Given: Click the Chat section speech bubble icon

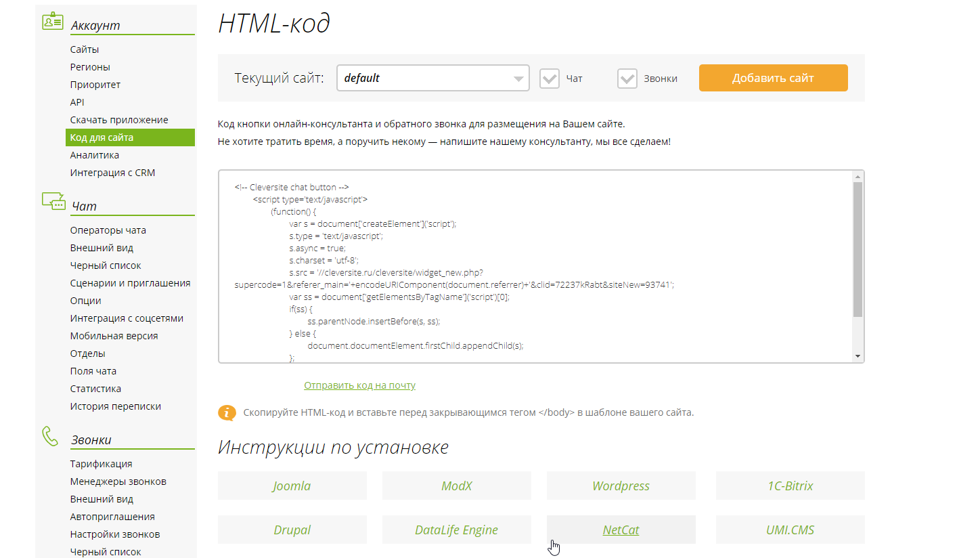Looking at the screenshot, I should tap(53, 201).
